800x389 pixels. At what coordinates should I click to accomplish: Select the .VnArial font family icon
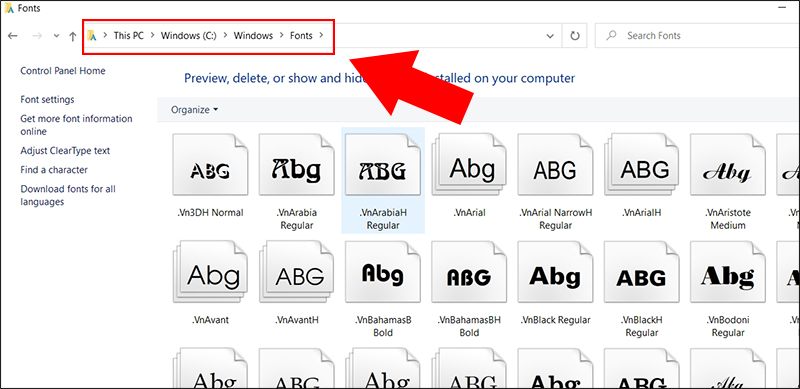tap(469, 165)
